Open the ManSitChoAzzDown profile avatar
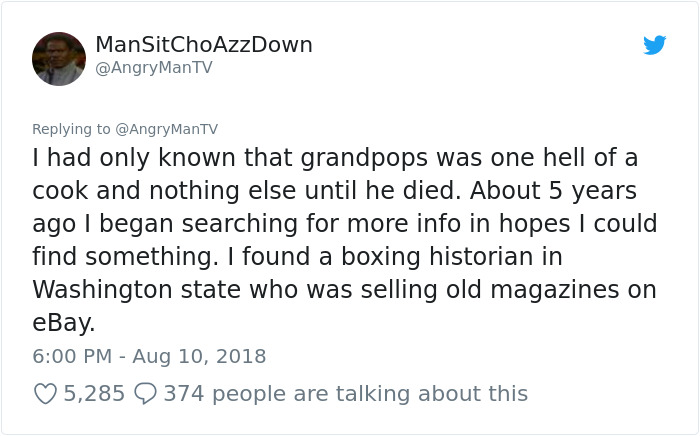Screen dimensions: 700x436 tap(59, 59)
